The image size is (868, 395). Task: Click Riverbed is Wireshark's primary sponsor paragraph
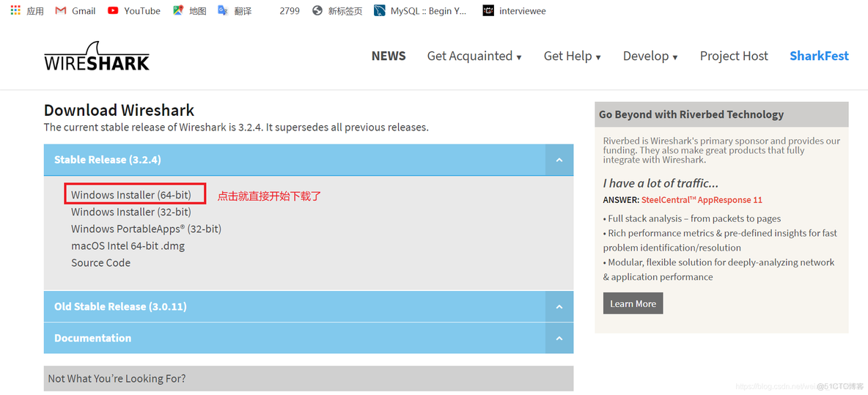coord(722,150)
